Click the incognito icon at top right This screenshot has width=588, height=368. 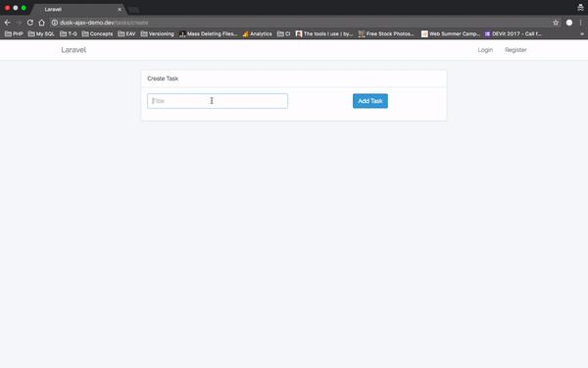pos(580,8)
